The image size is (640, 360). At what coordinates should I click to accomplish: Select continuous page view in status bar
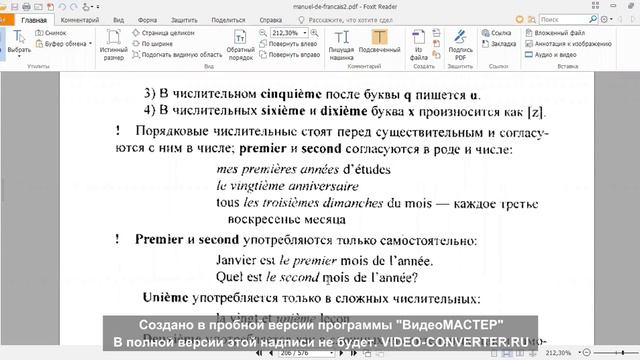[507, 353]
